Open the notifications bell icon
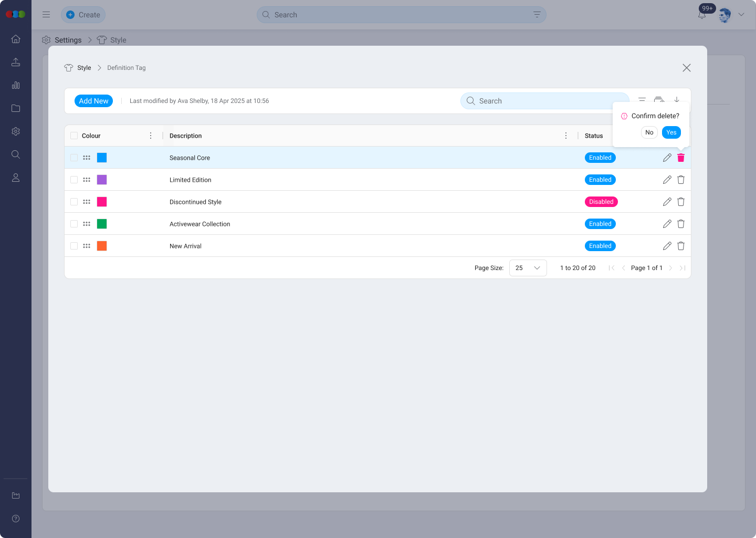756x538 pixels. coord(702,15)
